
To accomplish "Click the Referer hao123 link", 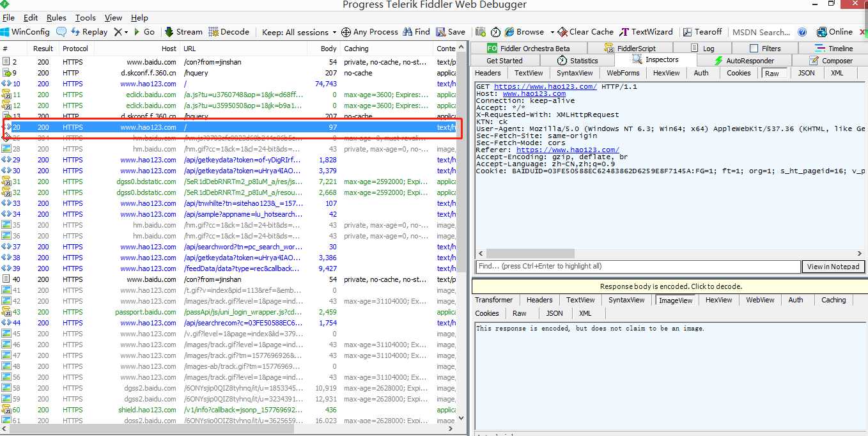I will 568,150.
